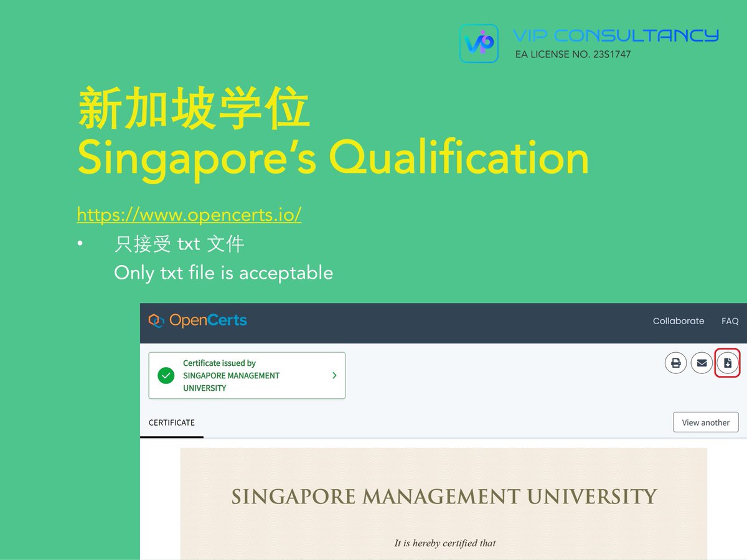This screenshot has height=560, width=747.
Task: Click the View another button
Action: [705, 422]
